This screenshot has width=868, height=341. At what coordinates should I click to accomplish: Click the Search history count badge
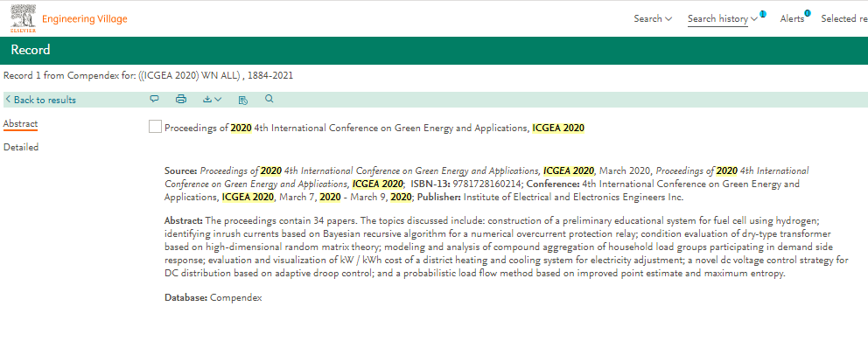pyautogui.click(x=763, y=14)
